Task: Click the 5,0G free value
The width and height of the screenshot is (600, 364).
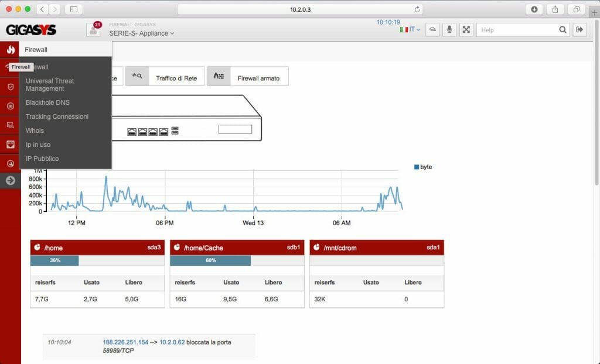Action: tap(132, 299)
